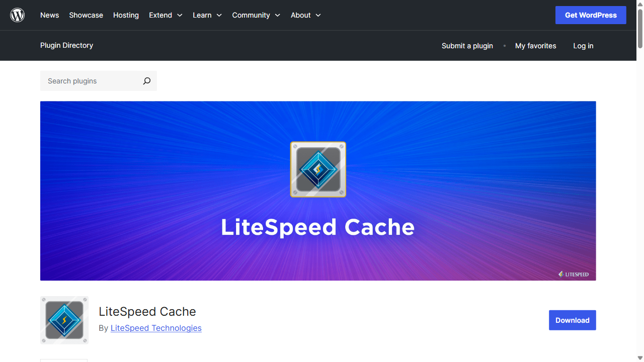Navigate to the Plugin Directory
This screenshot has height=362, width=644.
click(x=66, y=45)
